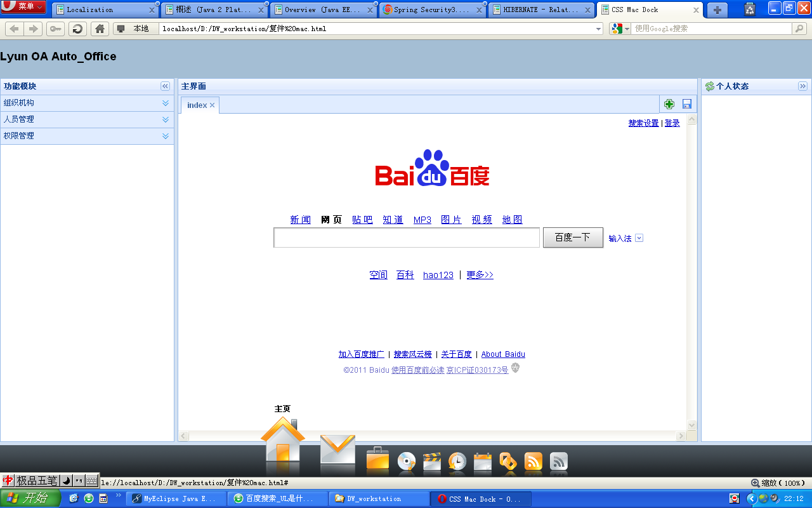Click the browser Back arrow

pos(14,29)
